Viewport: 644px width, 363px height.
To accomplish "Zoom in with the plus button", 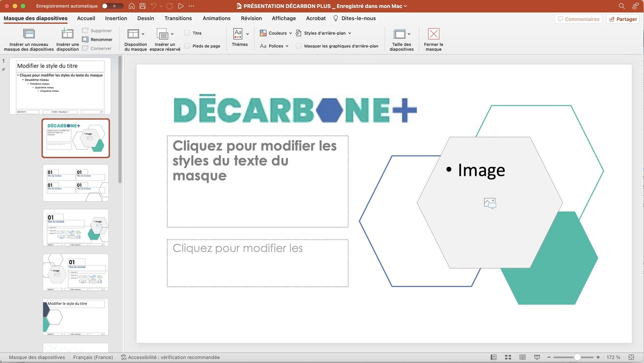I will [598, 357].
